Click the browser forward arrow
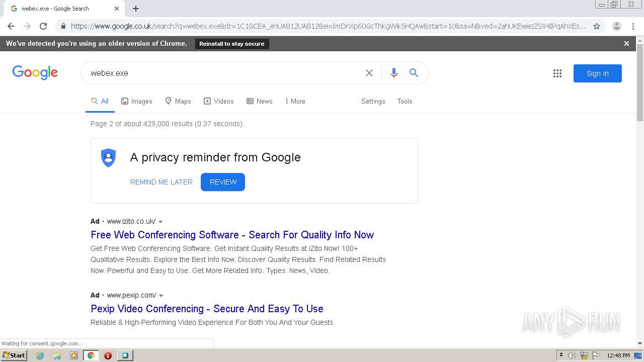Screen dimensions: 644x362 tap(27, 26)
